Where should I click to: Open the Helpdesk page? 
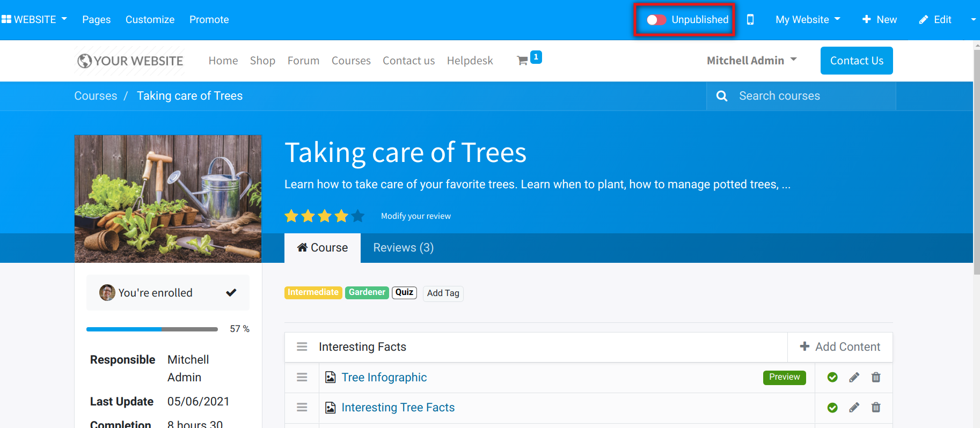pyautogui.click(x=470, y=61)
